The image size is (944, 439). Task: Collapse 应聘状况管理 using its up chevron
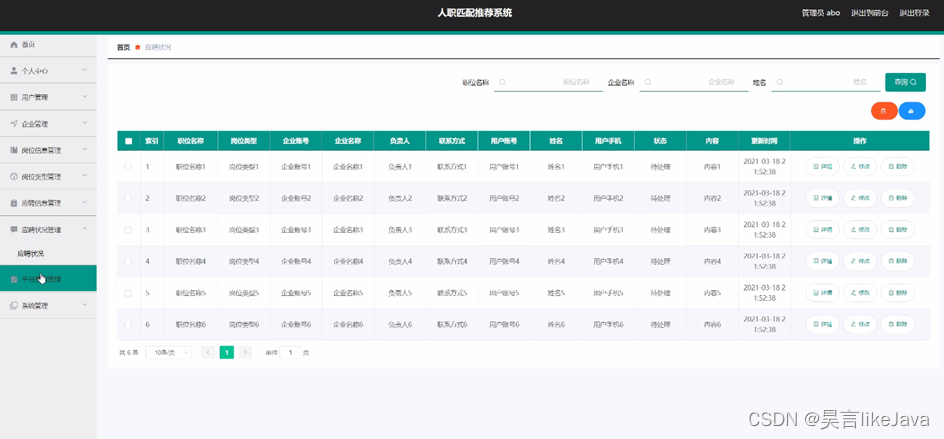coord(85,229)
